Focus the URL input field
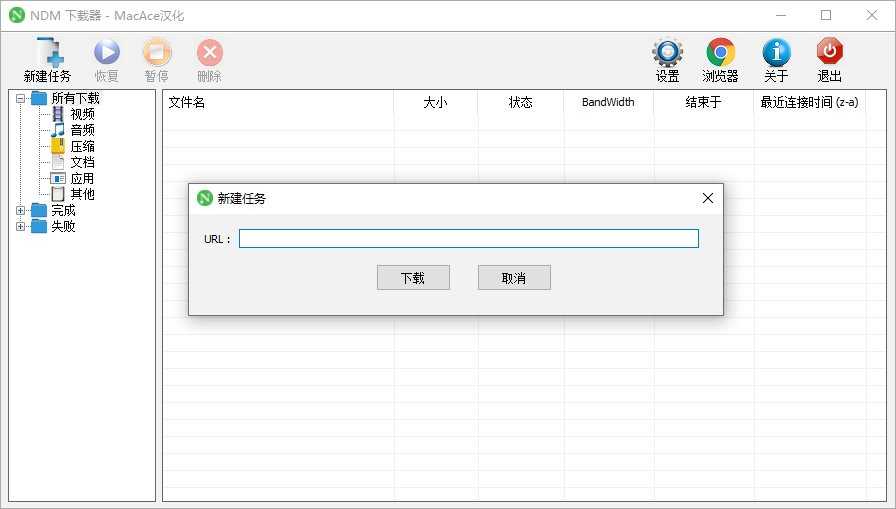896x509 pixels. coord(468,239)
